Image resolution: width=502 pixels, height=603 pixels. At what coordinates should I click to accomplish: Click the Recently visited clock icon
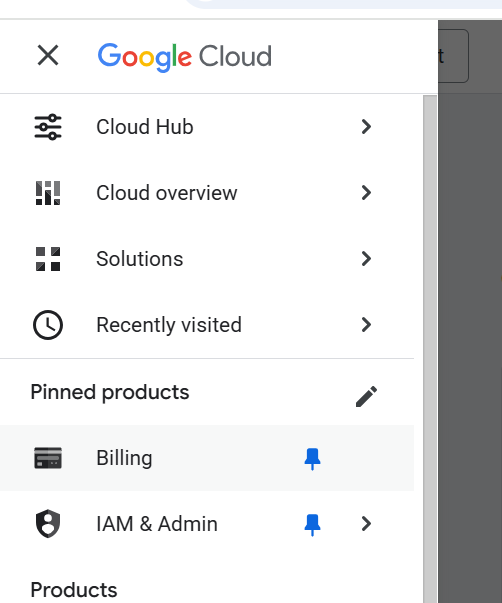click(48, 325)
